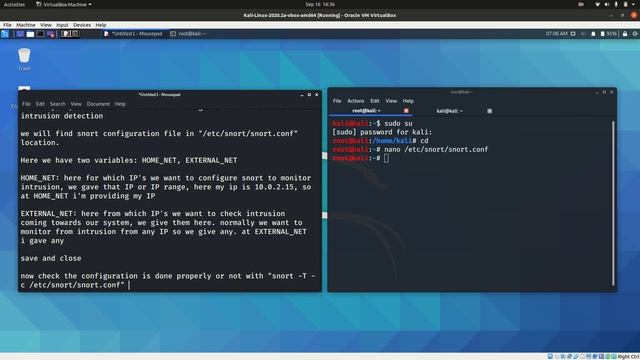Open VirtualBox Devices menu
This screenshot has width=640, height=360.
(x=82, y=25)
